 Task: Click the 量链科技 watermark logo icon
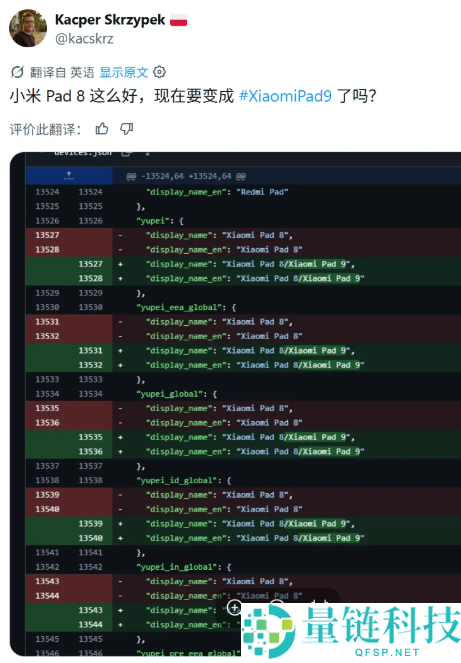(269, 631)
